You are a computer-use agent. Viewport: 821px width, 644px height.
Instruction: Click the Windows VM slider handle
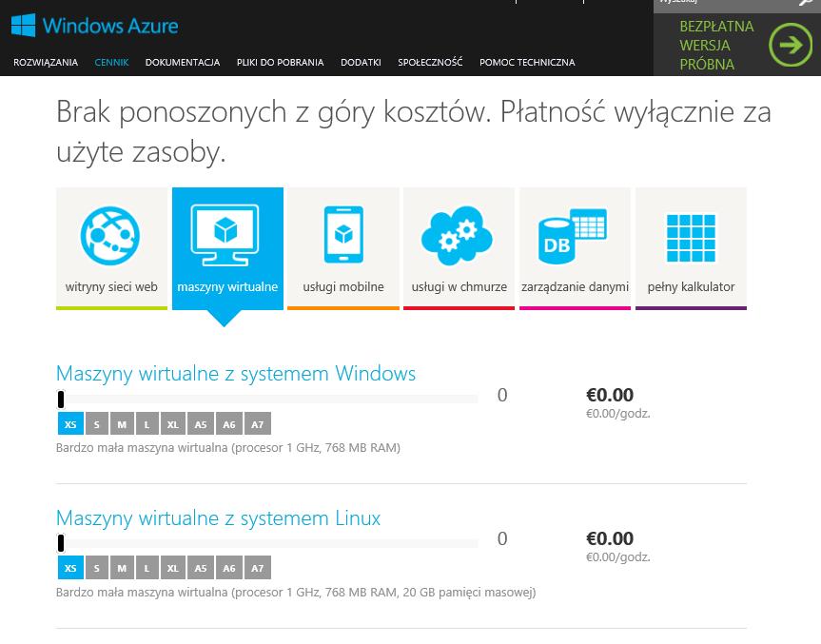(61, 400)
